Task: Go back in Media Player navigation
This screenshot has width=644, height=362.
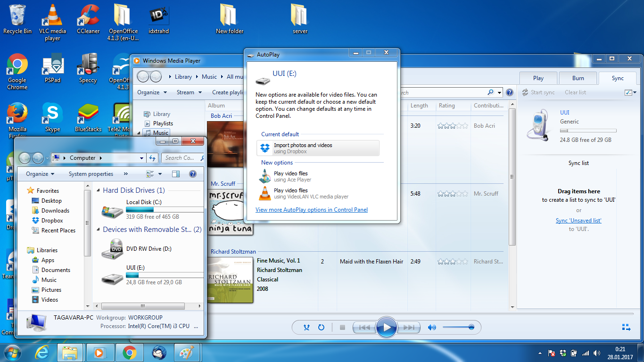Action: 143,76
